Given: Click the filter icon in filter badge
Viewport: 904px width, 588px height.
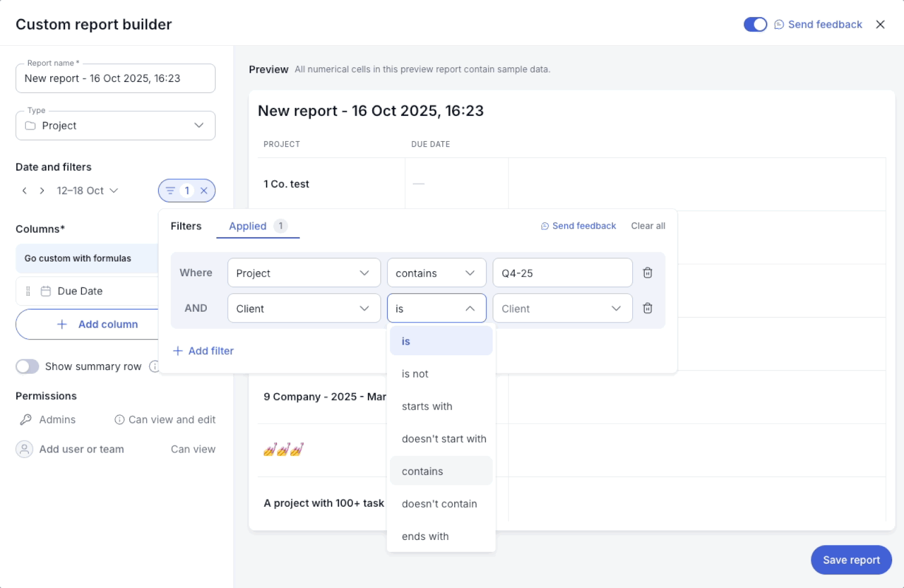Looking at the screenshot, I should point(170,191).
